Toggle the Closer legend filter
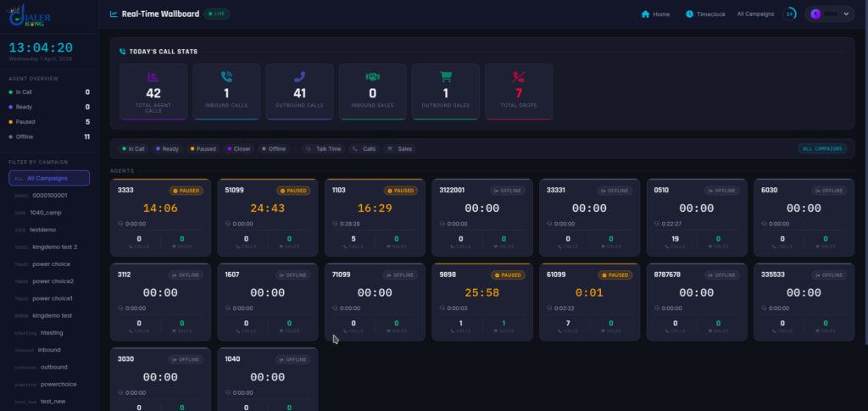This screenshot has height=411, width=868. click(x=239, y=149)
